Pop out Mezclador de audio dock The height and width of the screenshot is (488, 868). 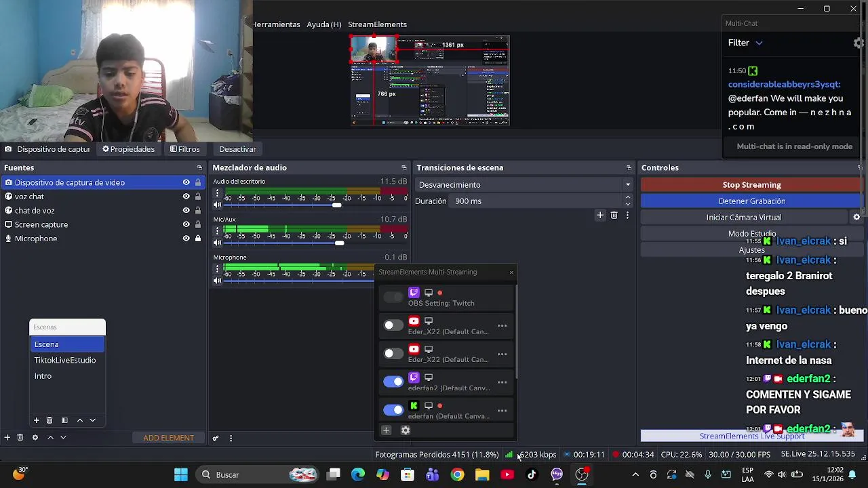[x=404, y=167]
